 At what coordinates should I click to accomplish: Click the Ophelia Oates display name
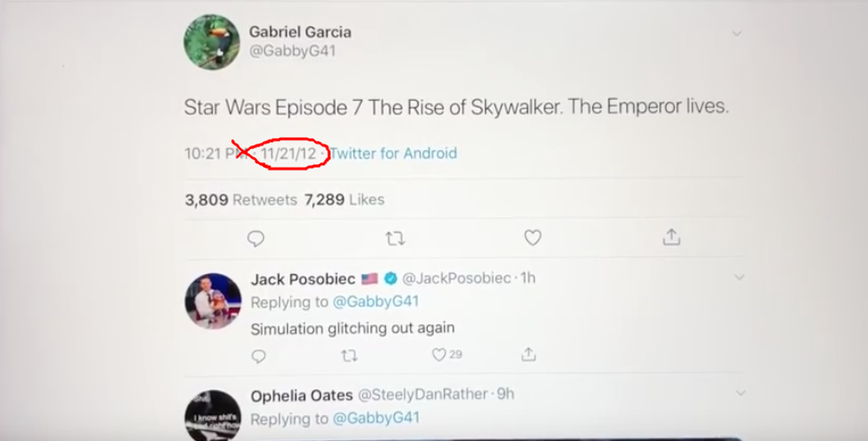pyautogui.click(x=299, y=394)
